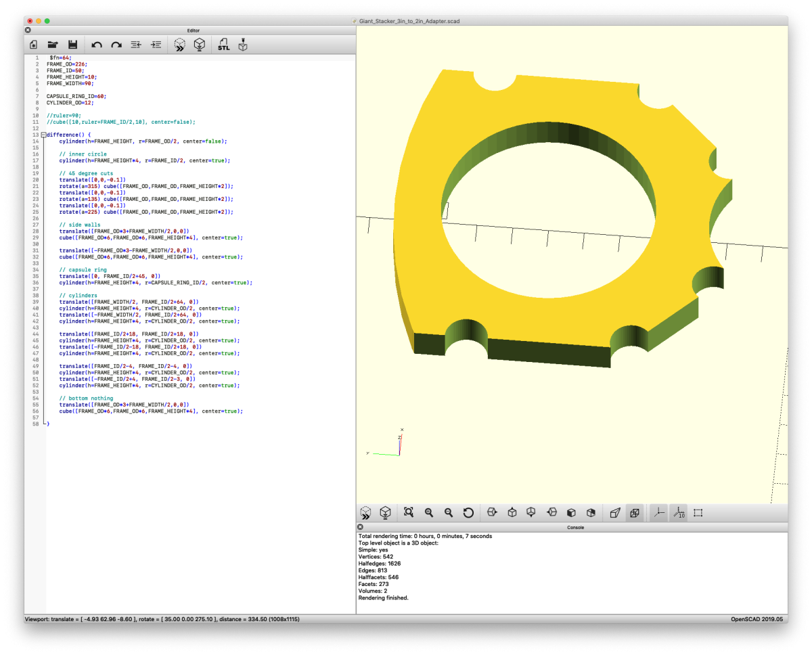The image size is (812, 655).
Task: Zoom out of the 3D view
Action: click(448, 513)
